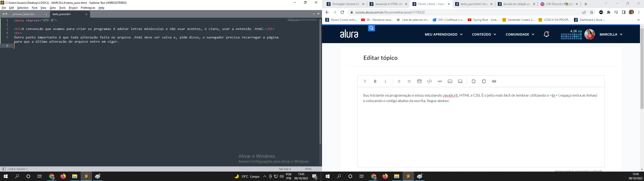Viewport: 644px width, 181px height.
Task: Click the Alura page vertical scrollbar
Action: click(642, 68)
